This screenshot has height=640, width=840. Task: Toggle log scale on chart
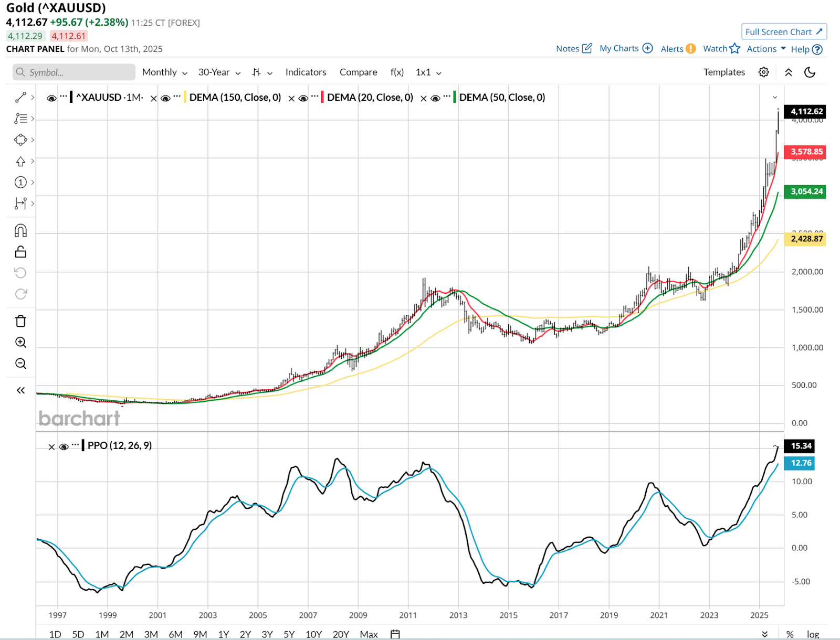[x=813, y=634]
